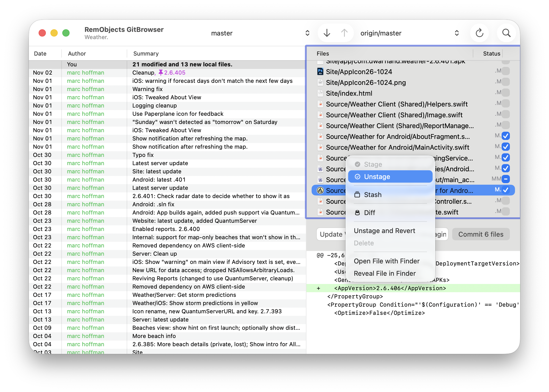Toggle stage checkbox for Site/index.html
Viewport: 549px width, 392px height.
tap(505, 93)
